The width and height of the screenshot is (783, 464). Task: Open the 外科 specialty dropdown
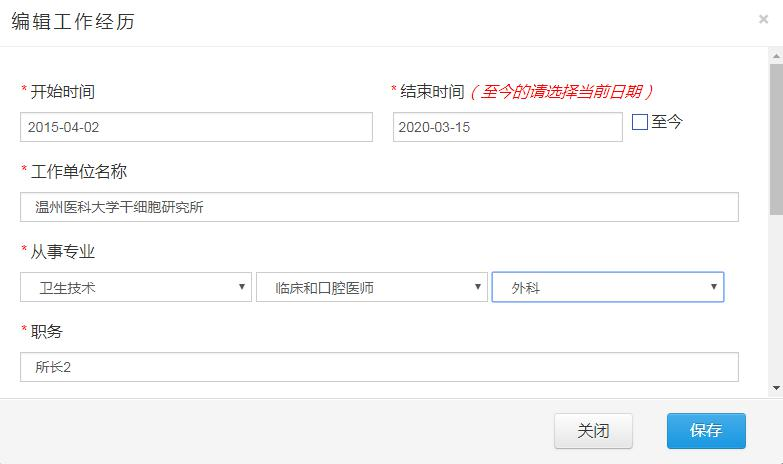pos(607,287)
